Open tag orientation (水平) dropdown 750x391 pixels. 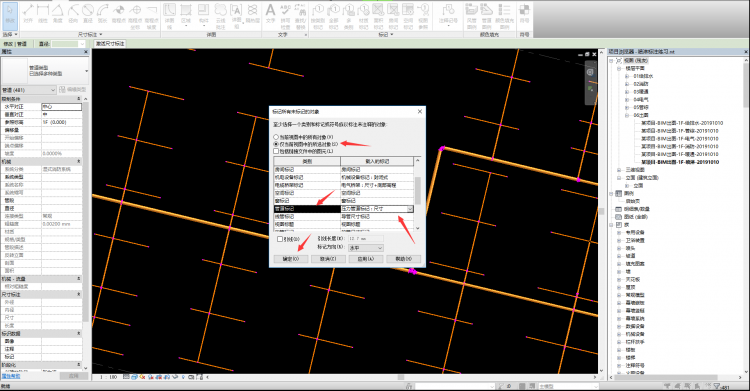(365, 248)
